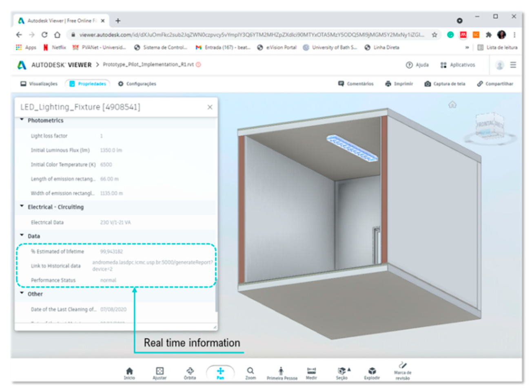This screenshot has width=532, height=392.
Task: Close the LED_Lighting_Fixture properties panel
Action: point(210,107)
